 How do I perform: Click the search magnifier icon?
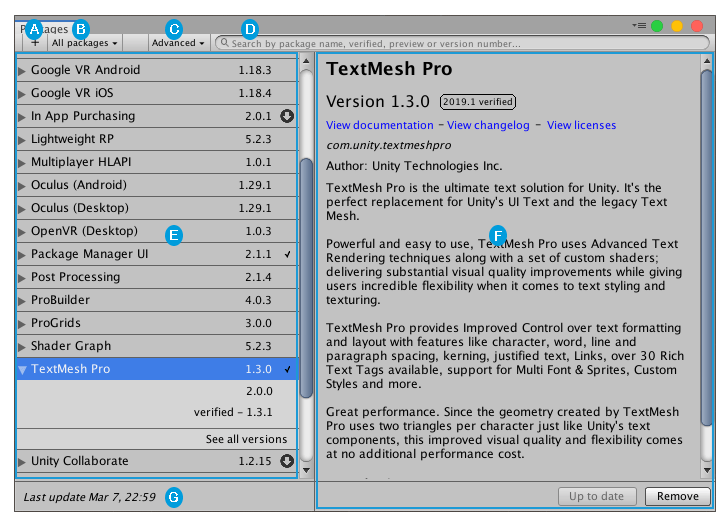(225, 43)
